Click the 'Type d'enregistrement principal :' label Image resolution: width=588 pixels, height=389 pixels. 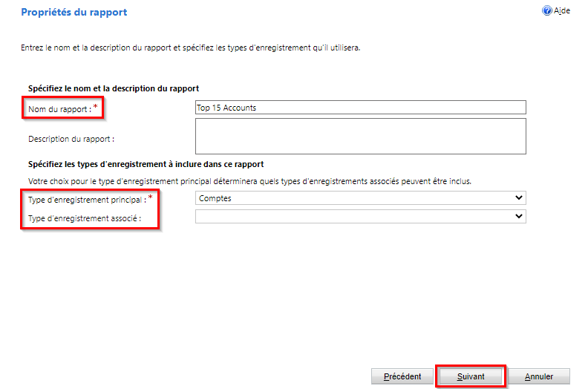[x=88, y=200]
